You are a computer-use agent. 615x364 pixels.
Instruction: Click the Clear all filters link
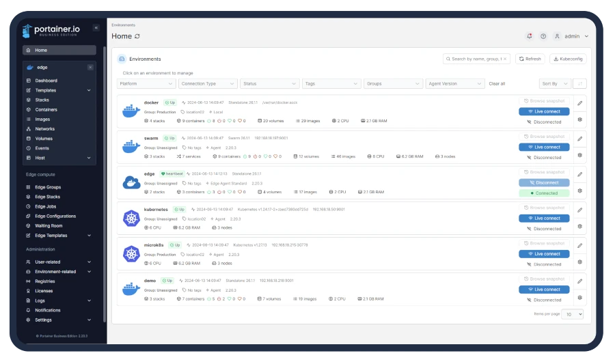497,84
